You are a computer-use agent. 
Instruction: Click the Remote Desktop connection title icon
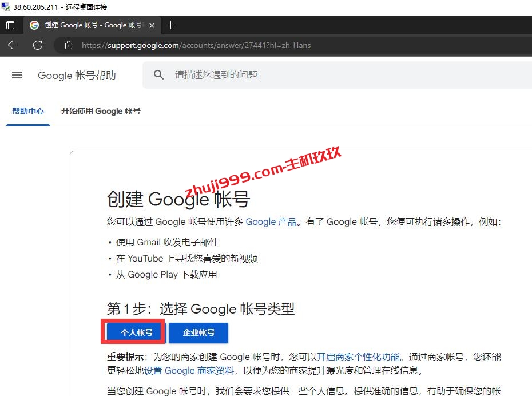coord(5,6)
